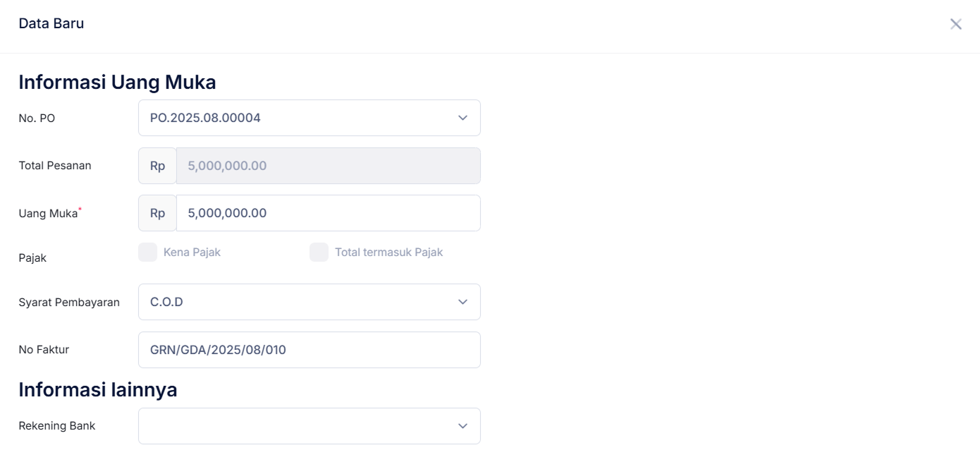Close the Data Baru dialog

955,24
